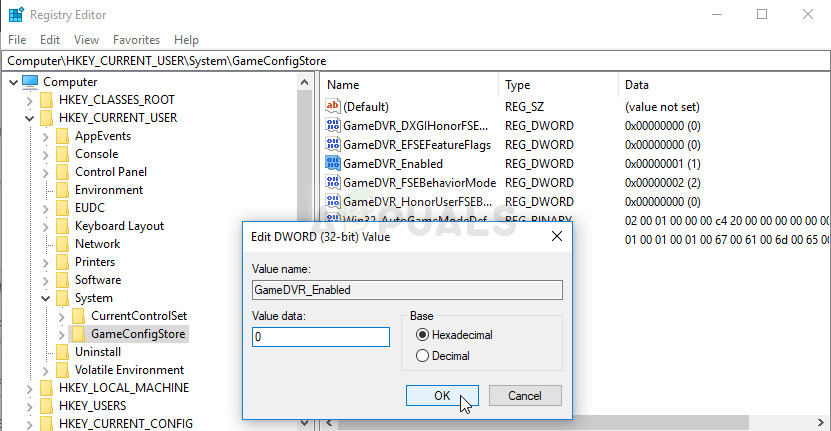The width and height of the screenshot is (831, 431).
Task: Select the GameDVR_FSEBehaviorMode value name
Action: point(419,183)
